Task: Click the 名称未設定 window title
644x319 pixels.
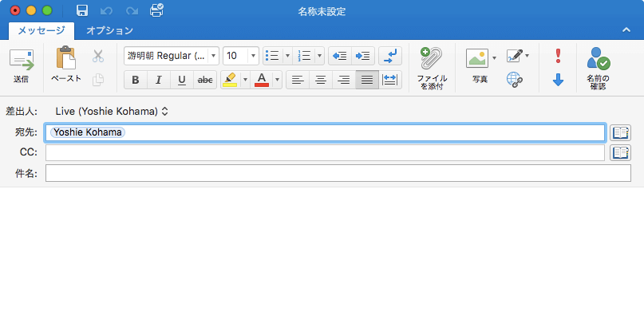Action: pyautogui.click(x=322, y=11)
